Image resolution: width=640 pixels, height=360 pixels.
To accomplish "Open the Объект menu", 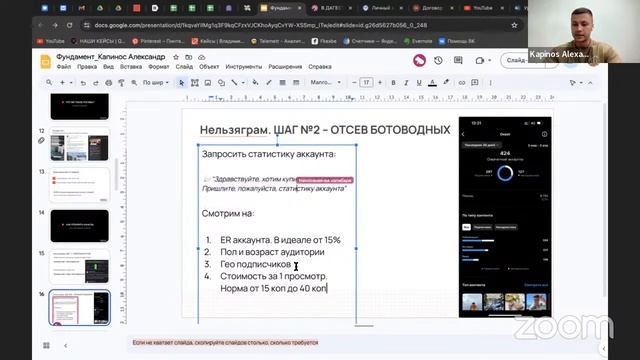I will 209,67.
